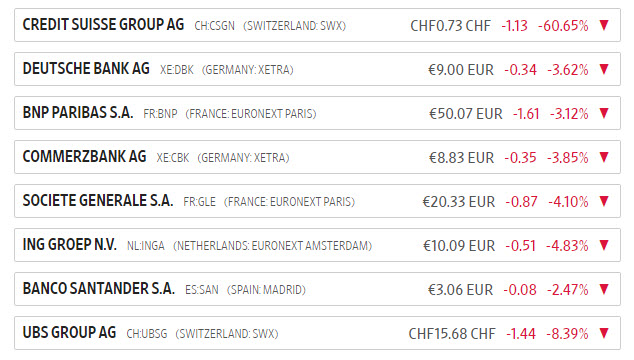Click the €50.07 EUR price for BNP
Image resolution: width=634 pixels, height=360 pixels.
(x=465, y=114)
